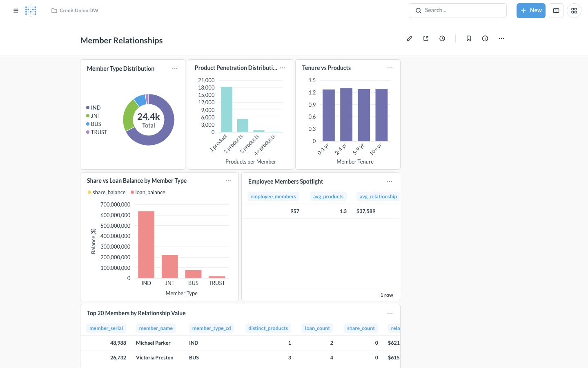Open Tenure vs Products card menu
588x368 pixels.
pyautogui.click(x=390, y=68)
